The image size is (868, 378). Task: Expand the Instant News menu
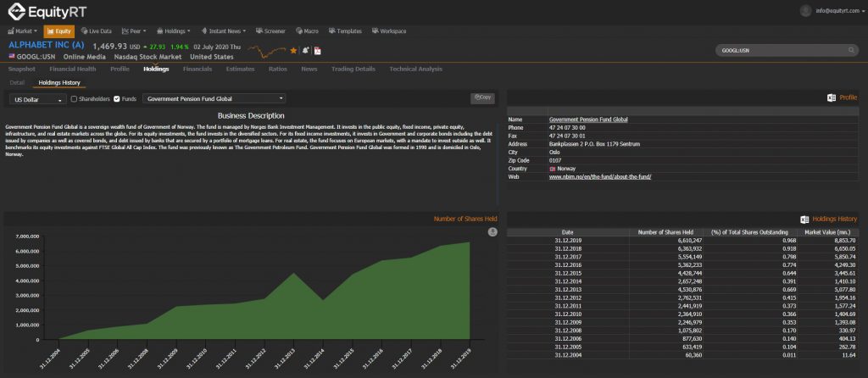pyautogui.click(x=224, y=31)
